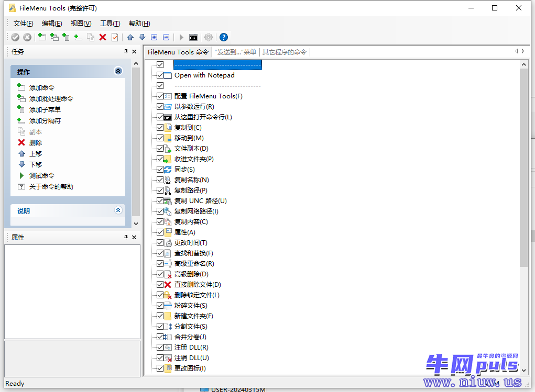535x392 pixels.
Task: Click the add separator toolbar icon
Action: [x=78, y=37]
